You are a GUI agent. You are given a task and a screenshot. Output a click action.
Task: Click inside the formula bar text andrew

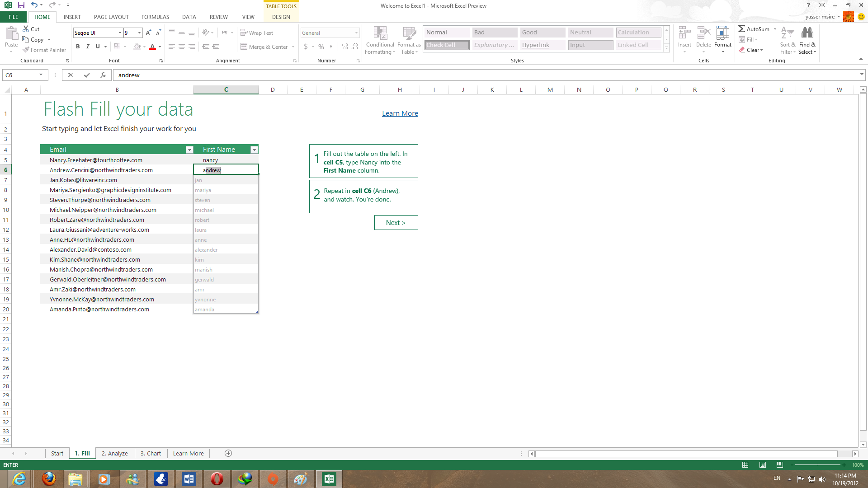pos(129,75)
